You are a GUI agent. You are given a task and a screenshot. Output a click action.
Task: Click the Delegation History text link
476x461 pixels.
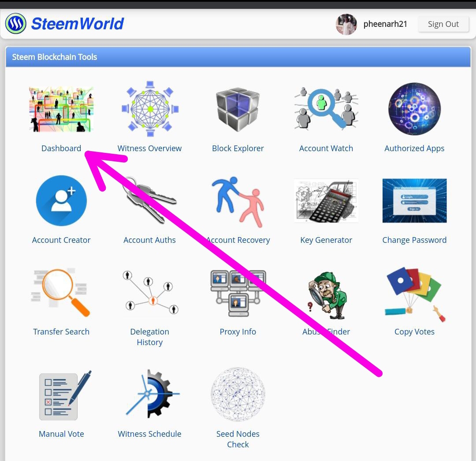coord(150,337)
